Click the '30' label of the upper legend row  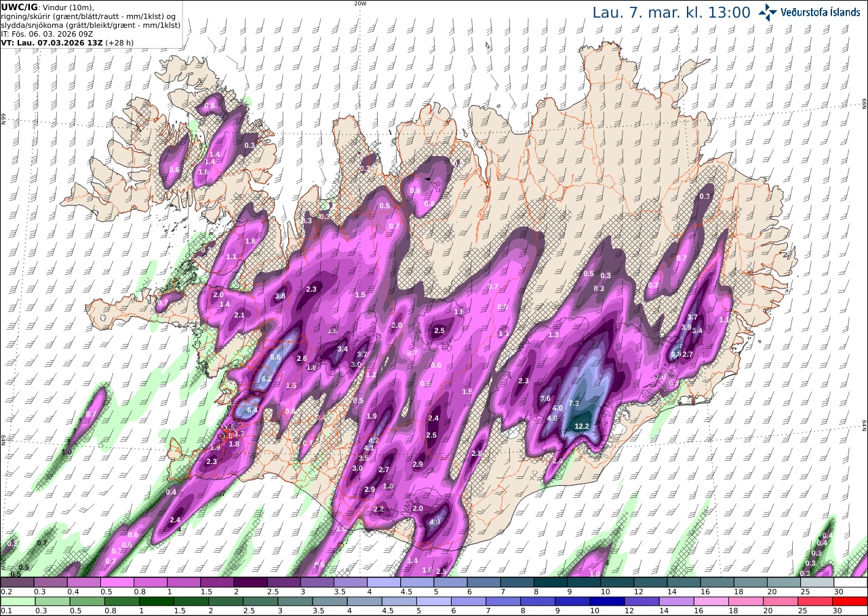838,592
